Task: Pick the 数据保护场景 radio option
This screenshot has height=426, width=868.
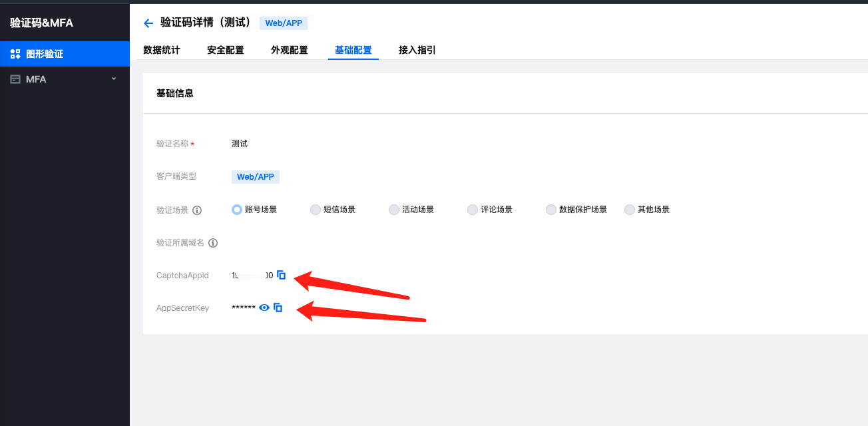Action: tap(550, 210)
